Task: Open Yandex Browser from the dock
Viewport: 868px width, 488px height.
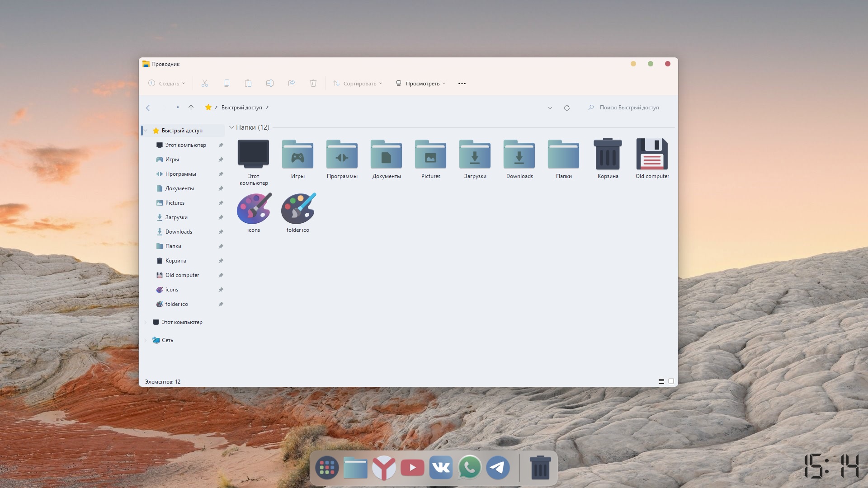Action: (384, 468)
